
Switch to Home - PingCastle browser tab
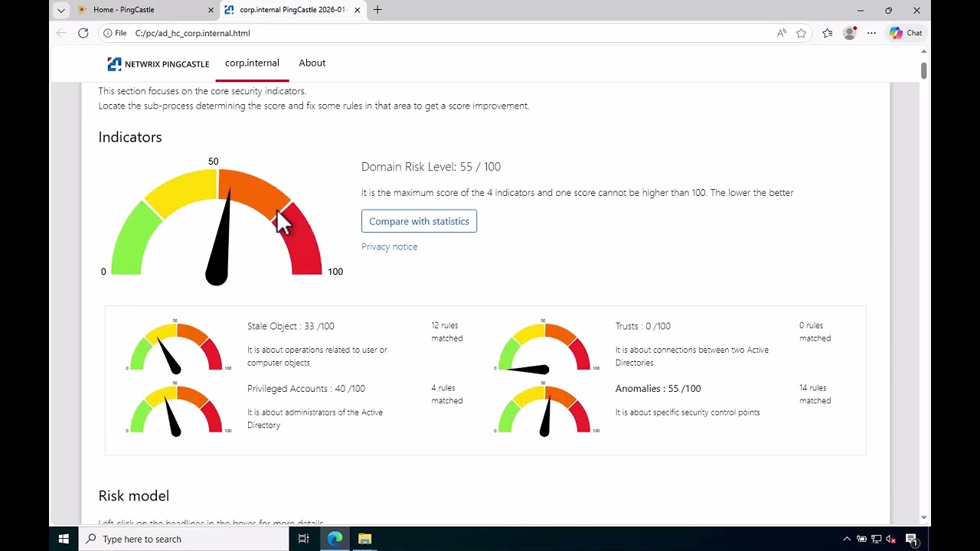tap(145, 10)
